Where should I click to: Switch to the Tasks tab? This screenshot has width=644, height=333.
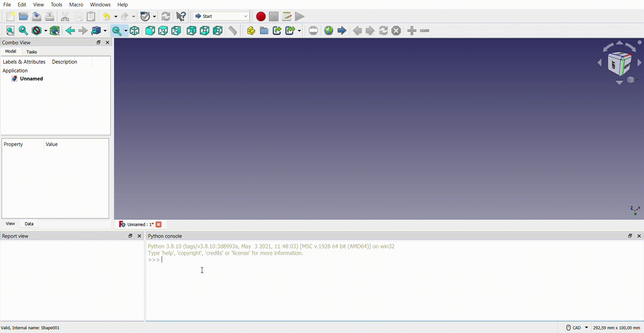pos(31,52)
